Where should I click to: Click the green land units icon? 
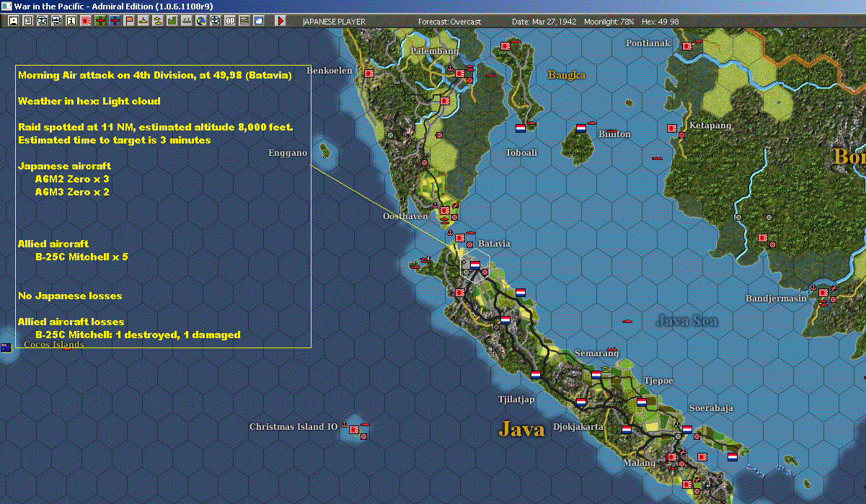[x=172, y=21]
